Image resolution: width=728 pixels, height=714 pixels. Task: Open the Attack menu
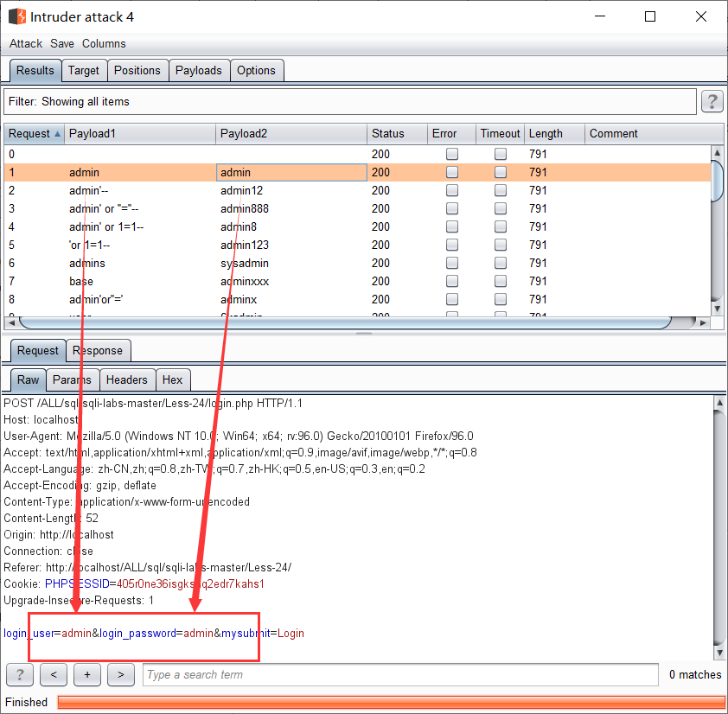[26, 43]
